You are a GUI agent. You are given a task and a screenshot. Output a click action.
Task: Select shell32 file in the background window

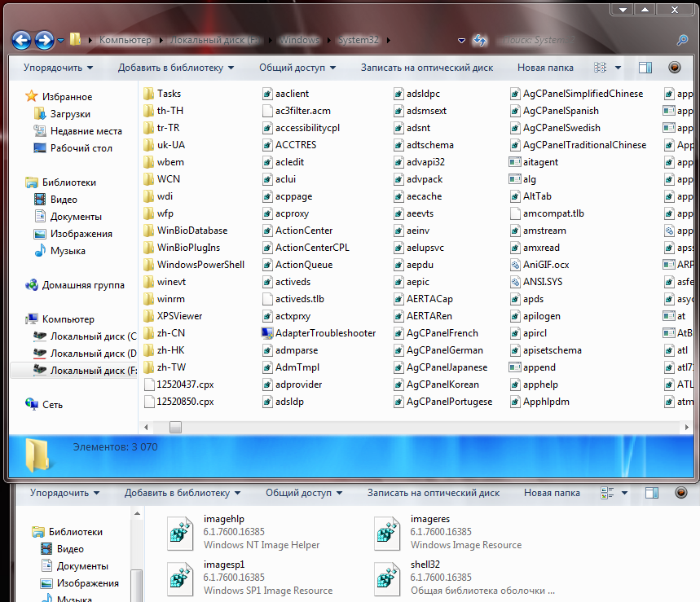pos(464,578)
